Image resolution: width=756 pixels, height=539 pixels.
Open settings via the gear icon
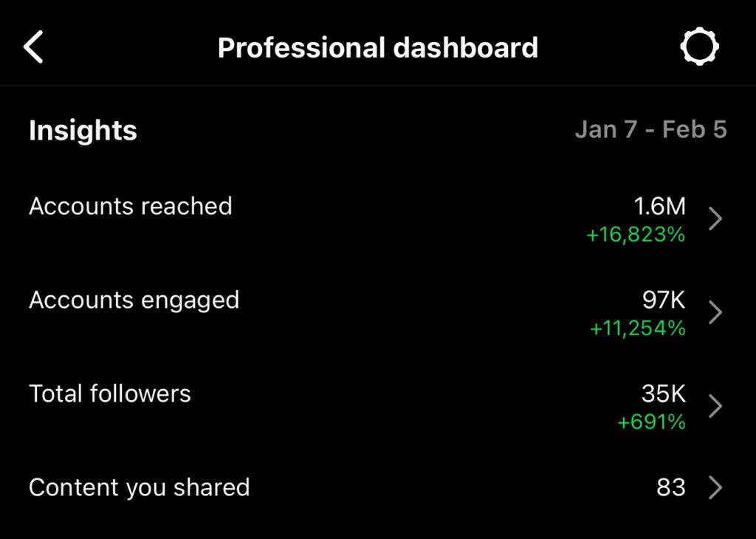click(699, 48)
